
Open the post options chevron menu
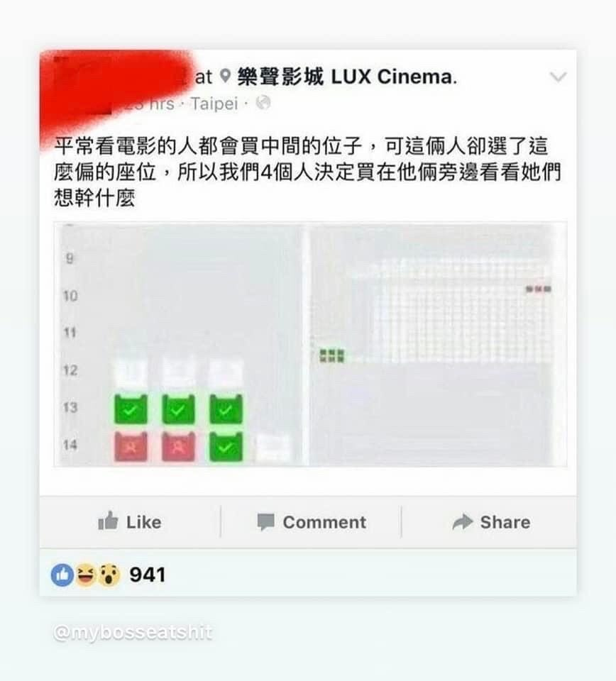(558, 77)
